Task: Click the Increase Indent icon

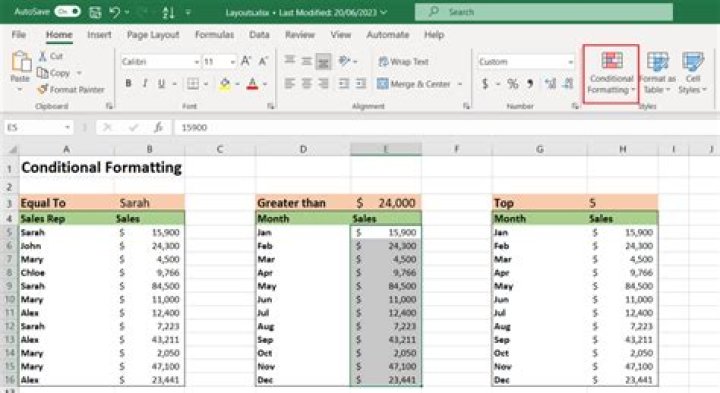Action: [x=361, y=84]
